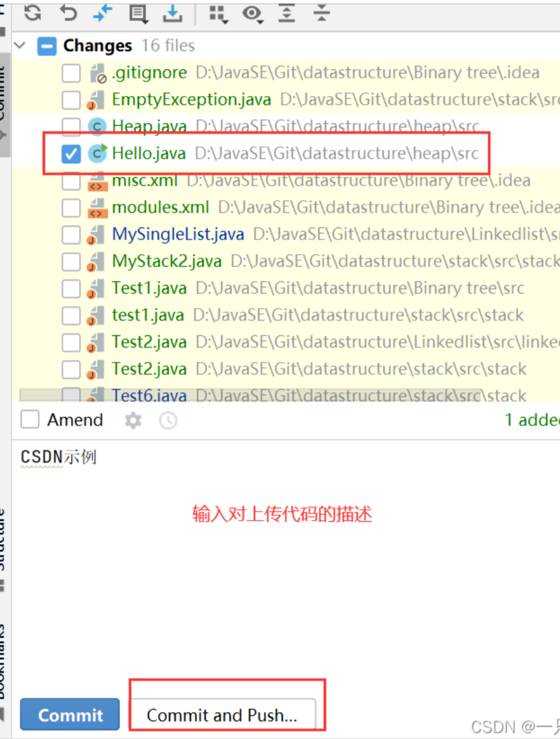Click the Commit and Push button
This screenshot has height=739, width=560.
(x=222, y=715)
